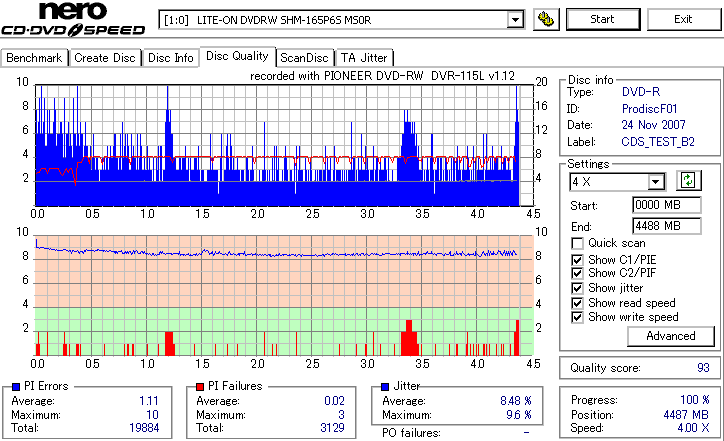Click the date 24 Nov 2007

[x=653, y=125]
